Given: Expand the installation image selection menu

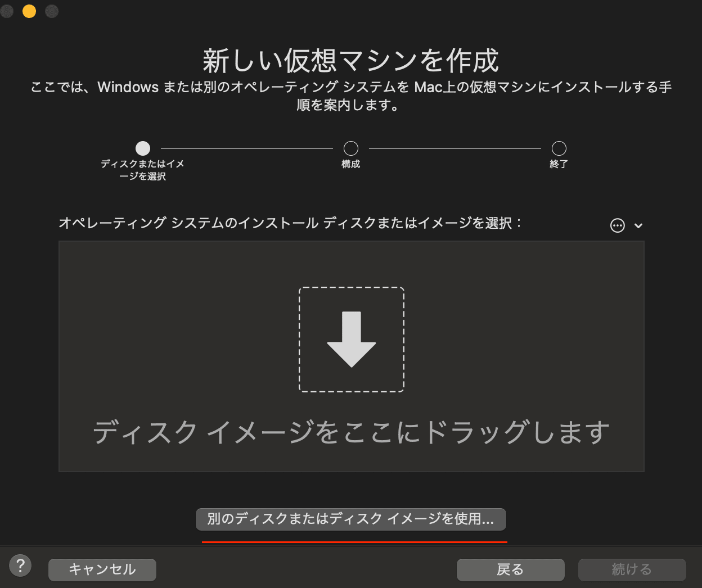Looking at the screenshot, I should click(x=638, y=225).
